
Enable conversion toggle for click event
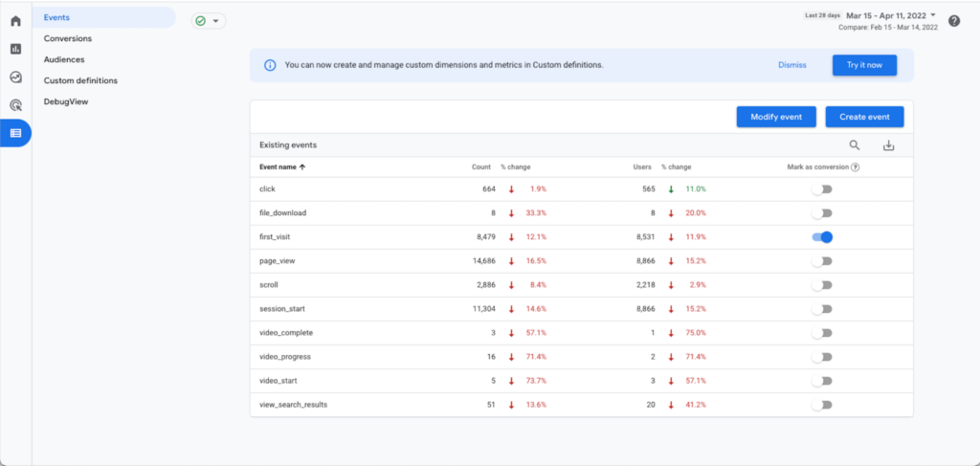(x=822, y=189)
